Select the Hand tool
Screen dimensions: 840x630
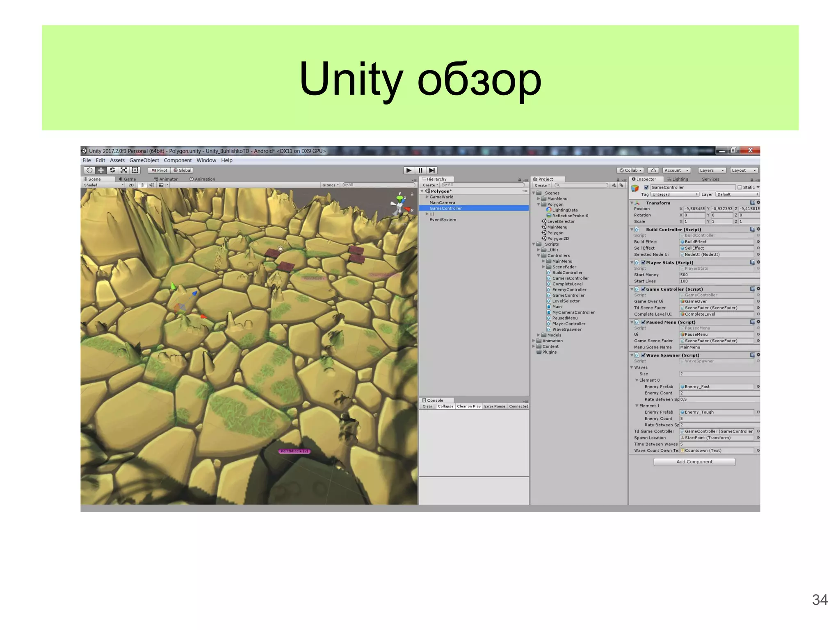(89, 170)
